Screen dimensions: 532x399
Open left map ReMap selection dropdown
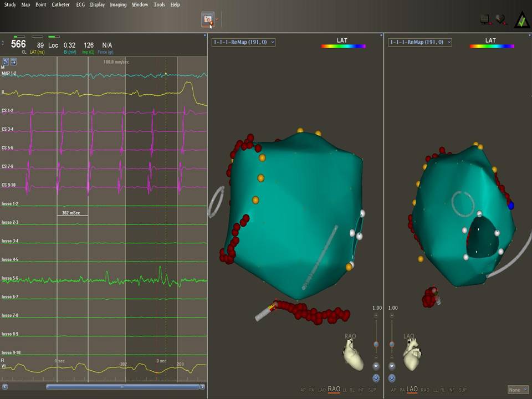coord(243,42)
